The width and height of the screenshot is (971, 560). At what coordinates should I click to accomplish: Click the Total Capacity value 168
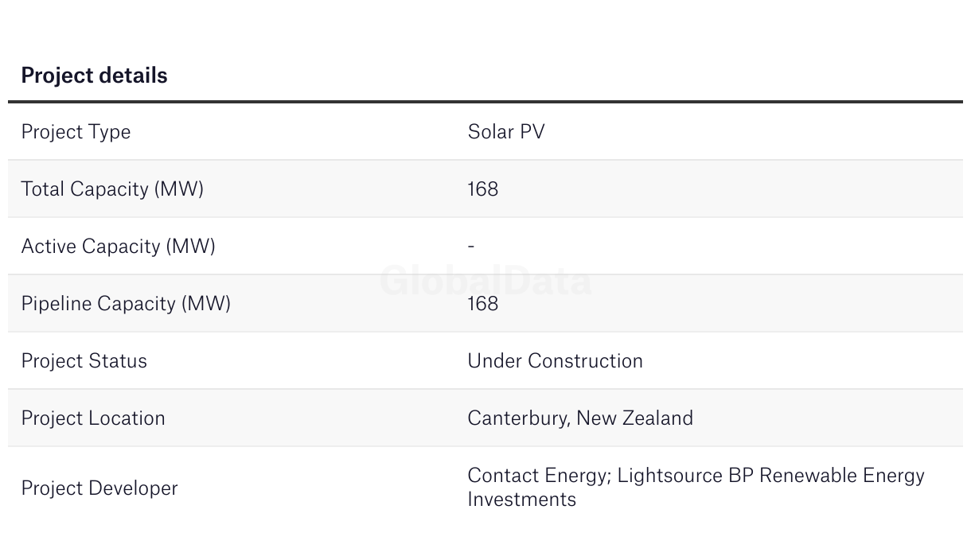pos(483,189)
